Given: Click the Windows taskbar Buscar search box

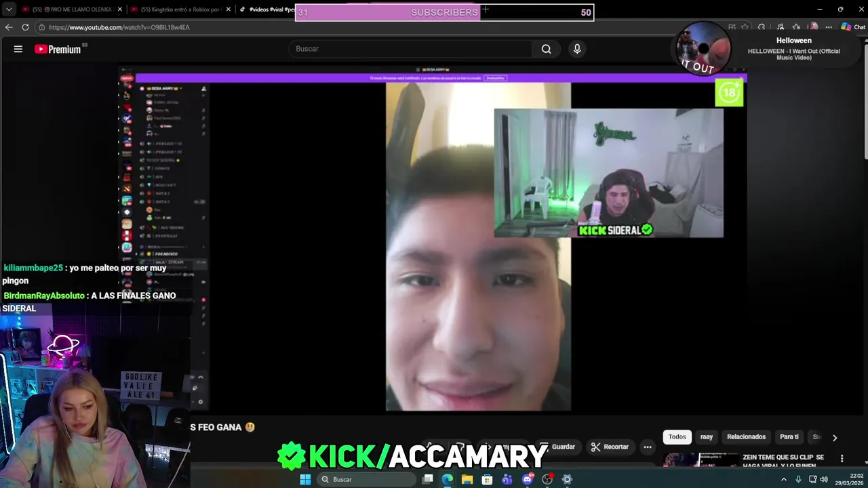Looking at the screenshot, I should (x=366, y=479).
